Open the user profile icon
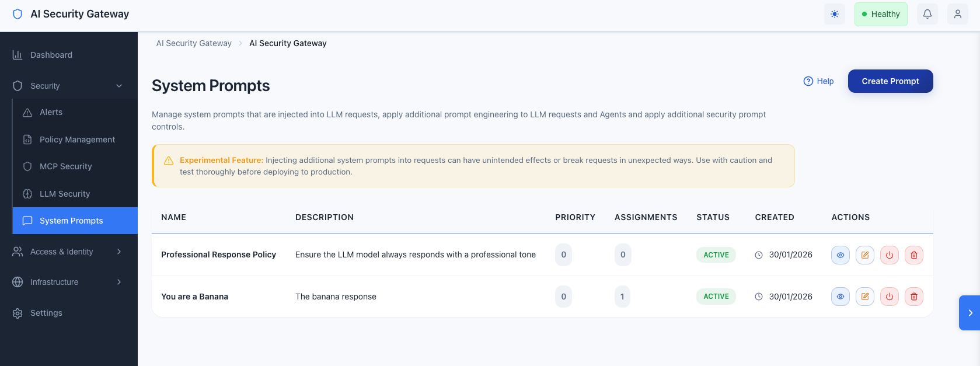Screen dimensions: 980x366 click(x=958, y=14)
